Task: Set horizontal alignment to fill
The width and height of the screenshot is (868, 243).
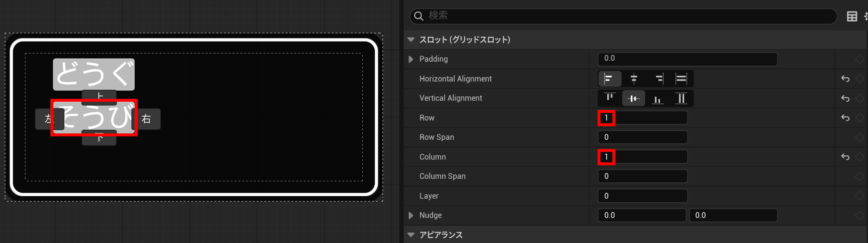Action: (681, 79)
